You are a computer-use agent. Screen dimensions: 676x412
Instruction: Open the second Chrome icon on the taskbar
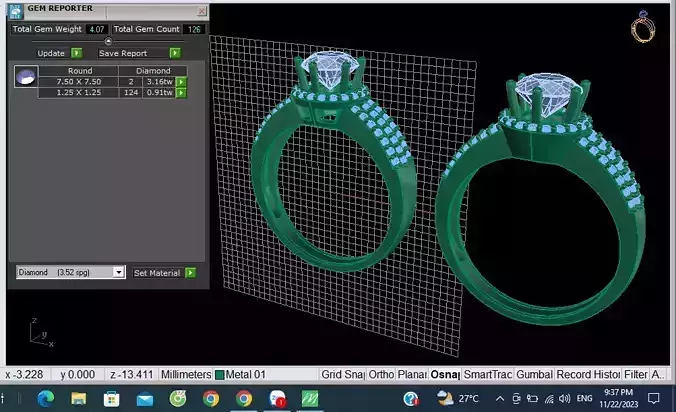tap(244, 399)
